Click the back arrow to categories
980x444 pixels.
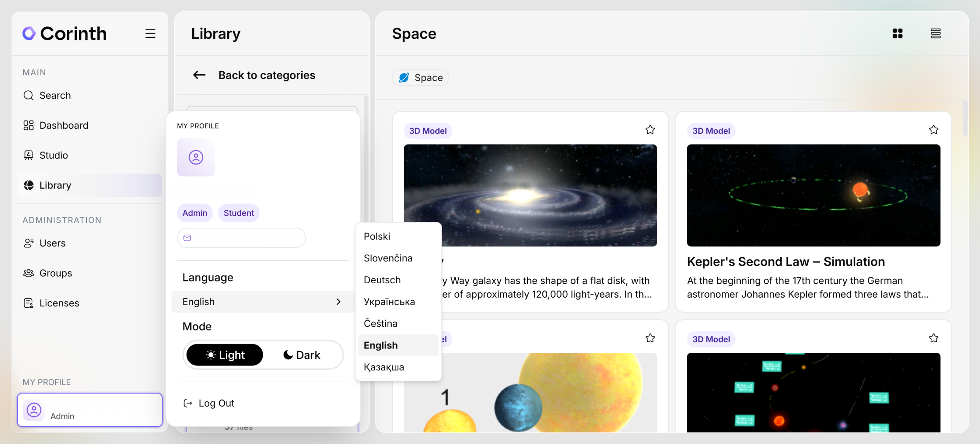click(199, 75)
